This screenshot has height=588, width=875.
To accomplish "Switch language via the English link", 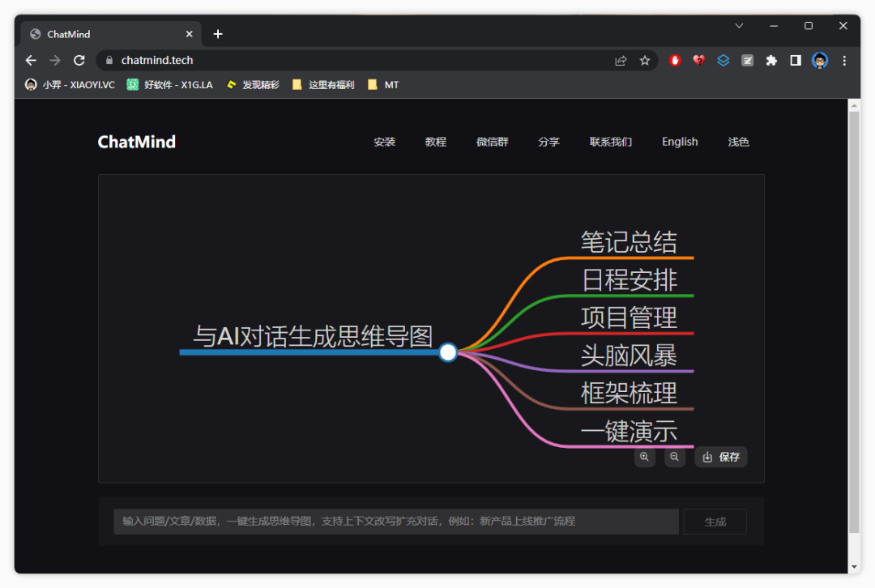I will pyautogui.click(x=680, y=142).
